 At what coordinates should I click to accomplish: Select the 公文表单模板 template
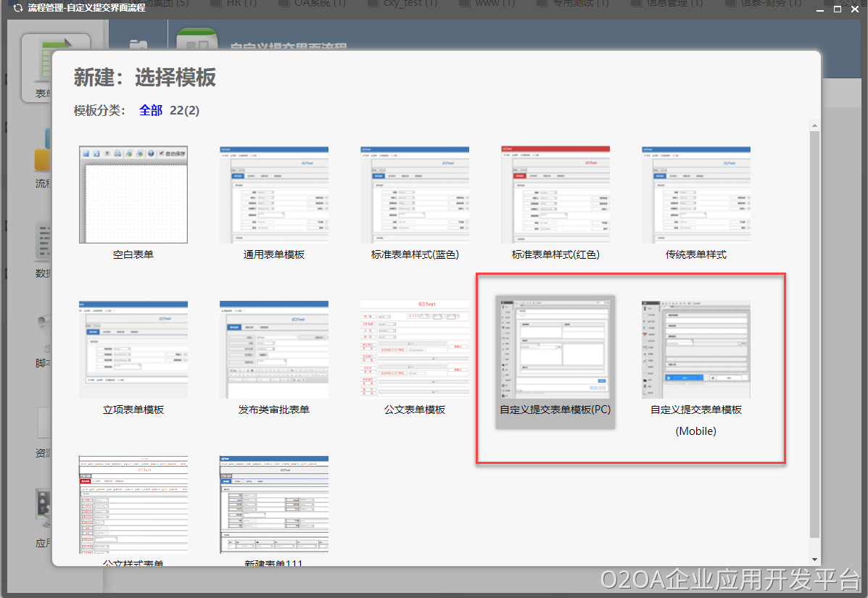pyautogui.click(x=415, y=350)
